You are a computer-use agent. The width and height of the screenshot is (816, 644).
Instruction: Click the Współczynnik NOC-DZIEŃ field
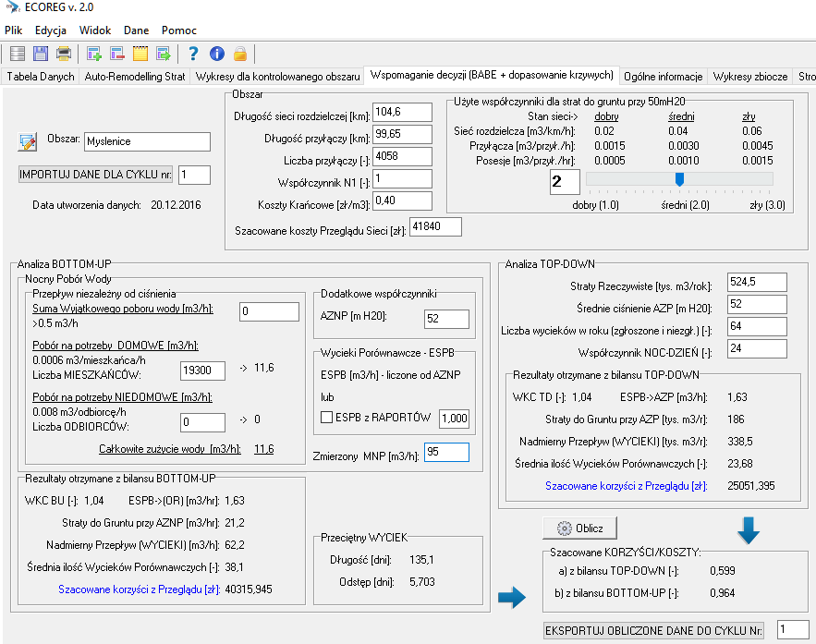tap(757, 348)
